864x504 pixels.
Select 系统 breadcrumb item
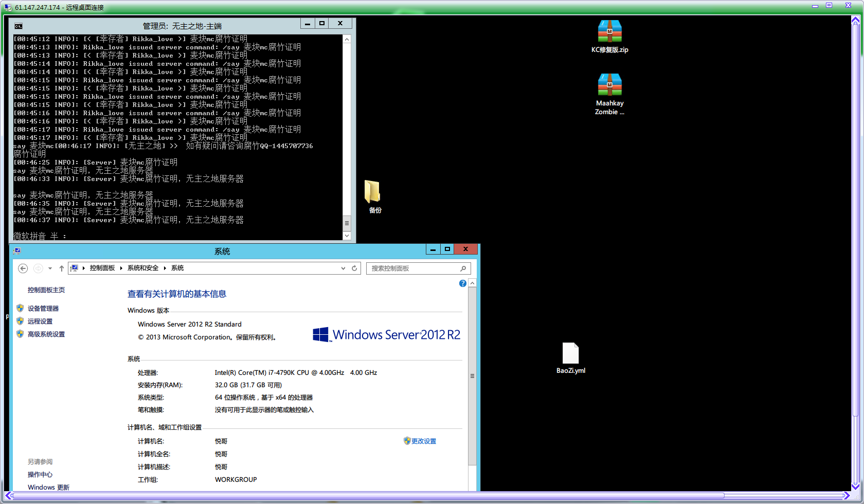click(177, 268)
